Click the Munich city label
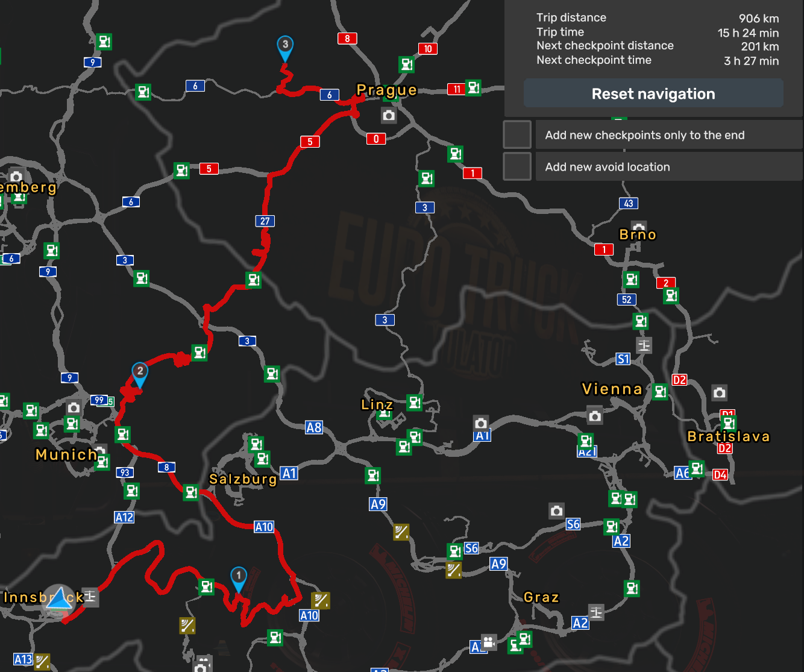 click(x=66, y=454)
